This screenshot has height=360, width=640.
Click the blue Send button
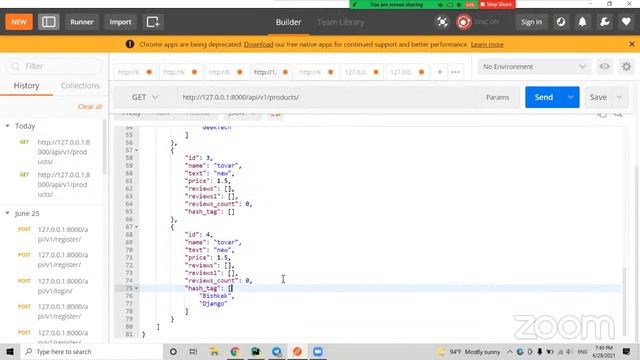point(544,97)
